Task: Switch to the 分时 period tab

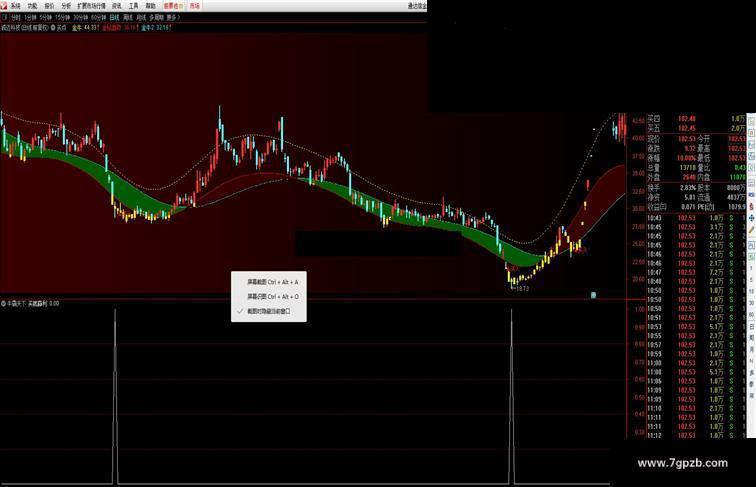Action: pyautogui.click(x=16, y=17)
